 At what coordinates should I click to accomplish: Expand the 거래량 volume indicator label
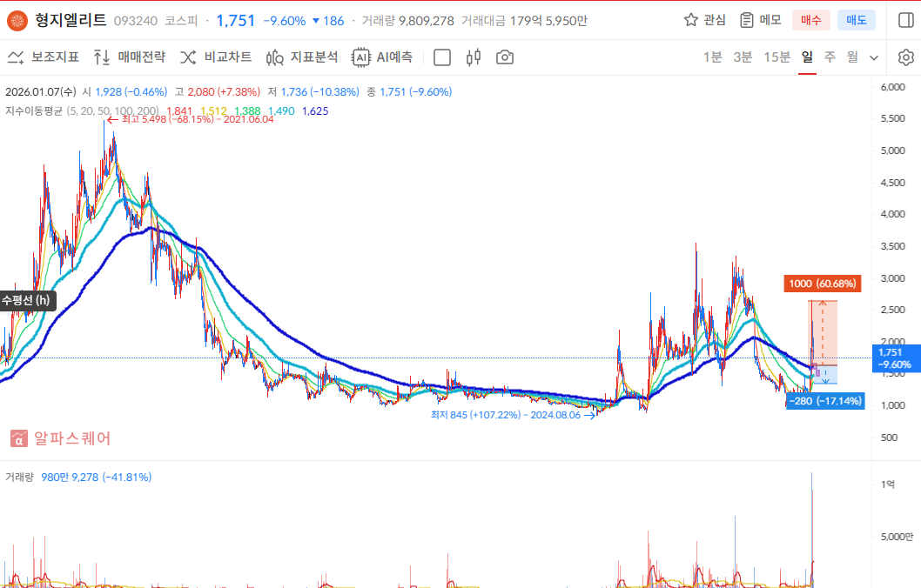point(20,477)
